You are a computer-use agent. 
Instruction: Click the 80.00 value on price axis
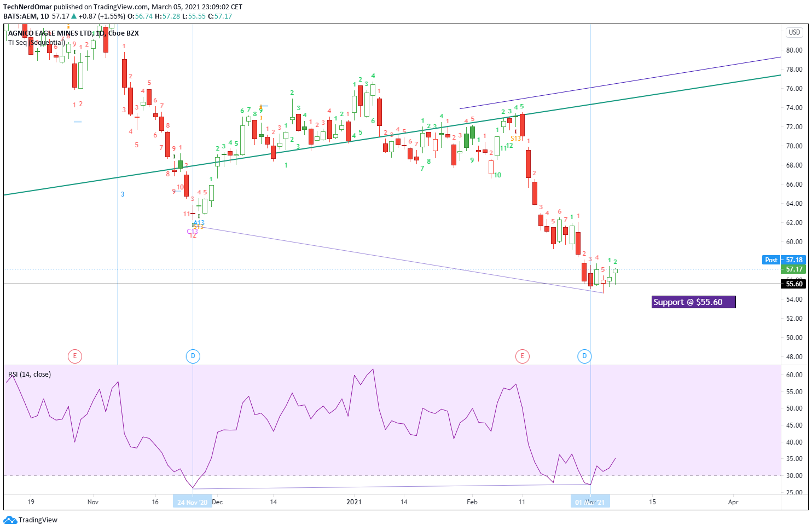point(794,50)
